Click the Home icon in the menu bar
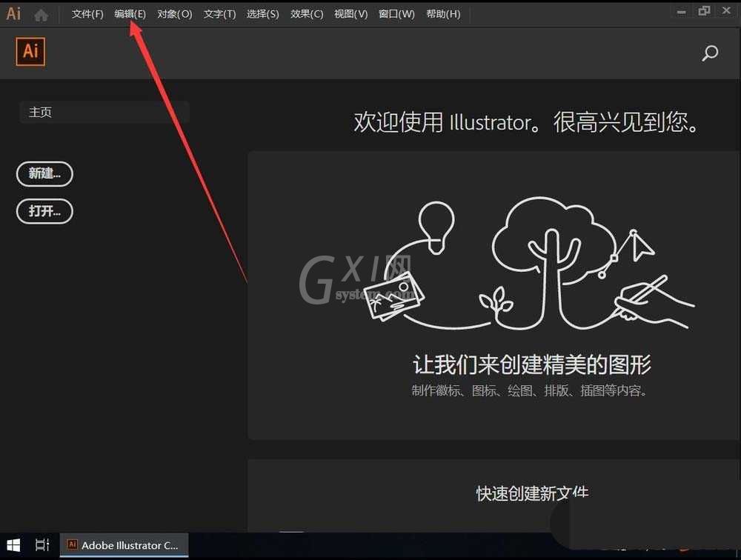Image resolution: width=741 pixels, height=560 pixels. pyautogui.click(x=41, y=15)
